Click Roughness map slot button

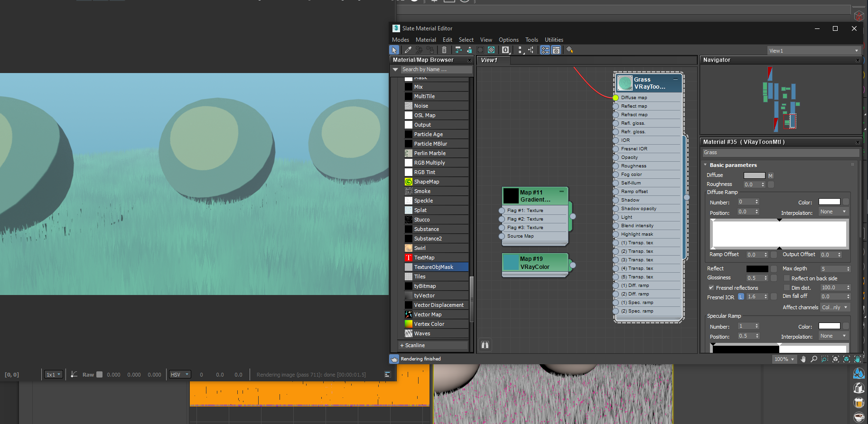(x=771, y=184)
